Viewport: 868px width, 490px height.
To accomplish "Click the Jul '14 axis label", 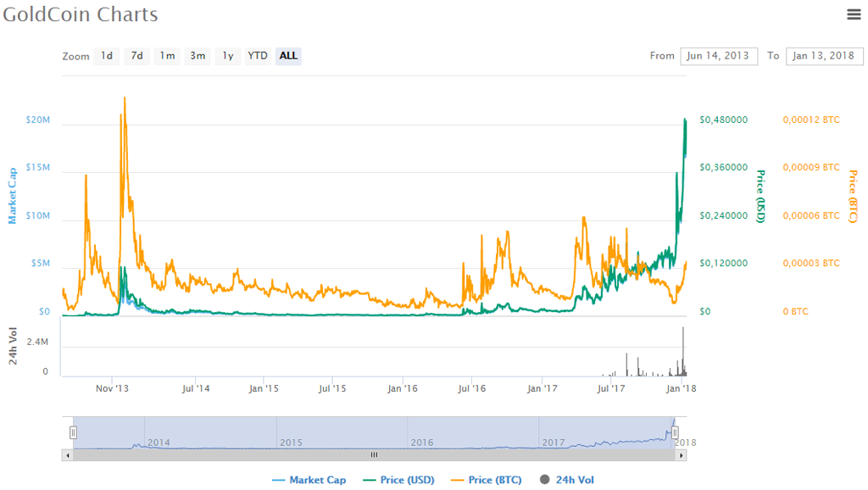I will tap(196, 388).
